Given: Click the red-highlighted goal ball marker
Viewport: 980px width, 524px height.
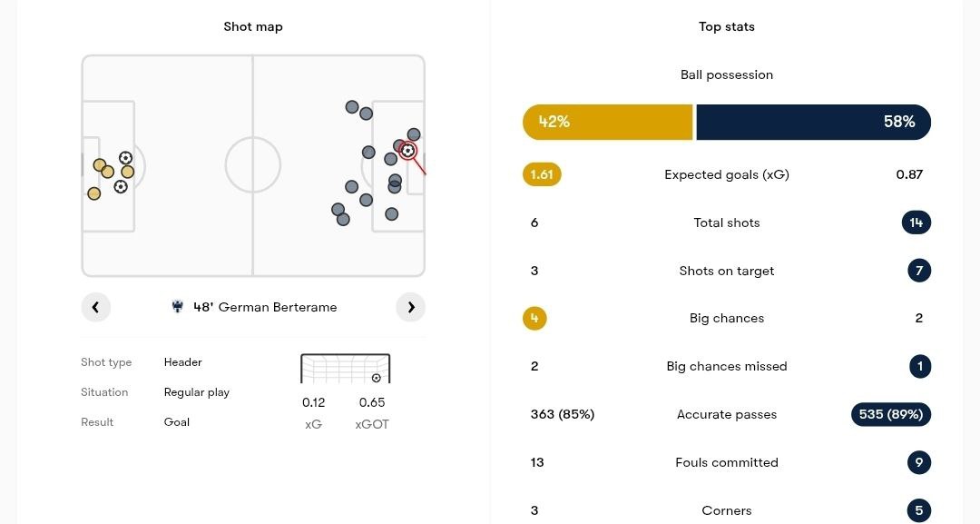Looking at the screenshot, I should 408,151.
